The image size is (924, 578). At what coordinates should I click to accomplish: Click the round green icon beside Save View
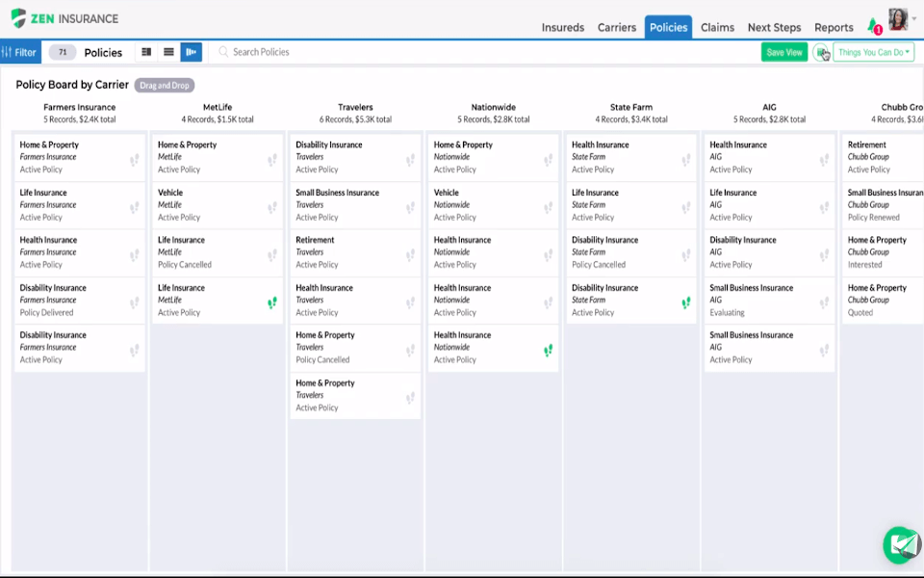[x=820, y=52]
